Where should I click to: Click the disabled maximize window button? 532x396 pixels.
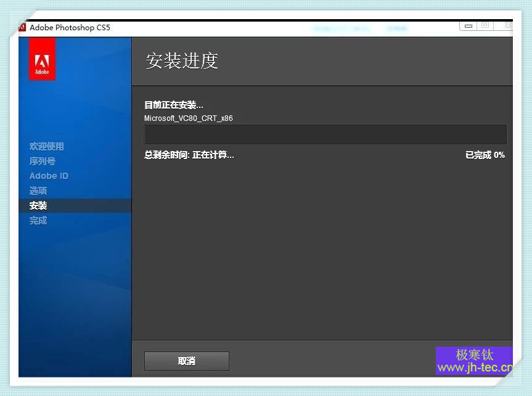(485, 25)
